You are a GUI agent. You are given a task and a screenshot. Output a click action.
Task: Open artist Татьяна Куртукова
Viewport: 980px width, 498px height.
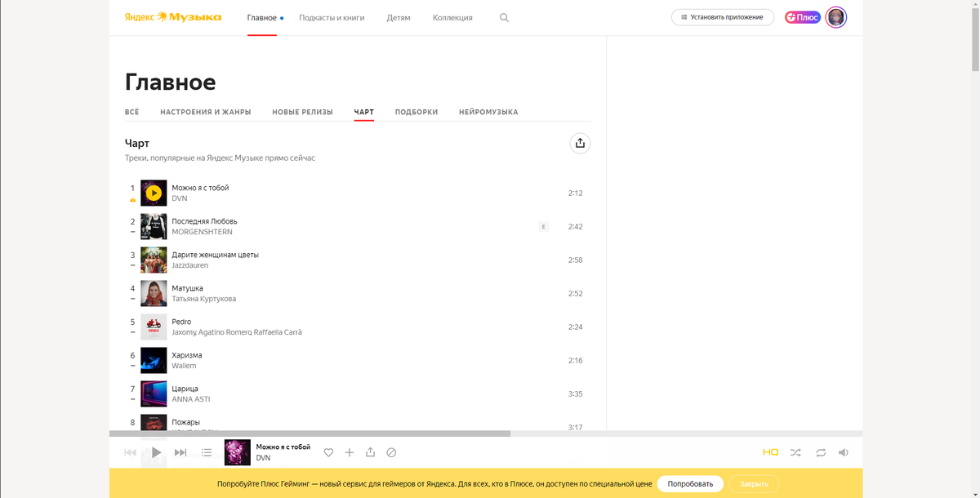tap(203, 299)
